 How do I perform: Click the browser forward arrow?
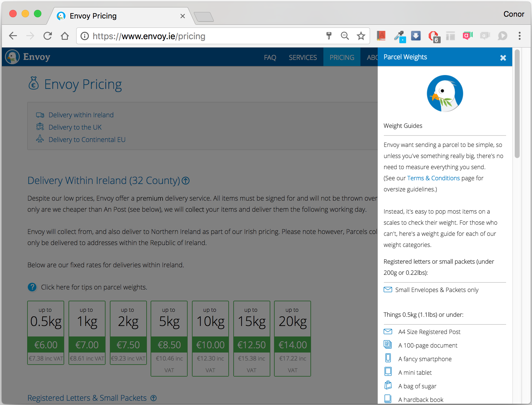click(30, 36)
